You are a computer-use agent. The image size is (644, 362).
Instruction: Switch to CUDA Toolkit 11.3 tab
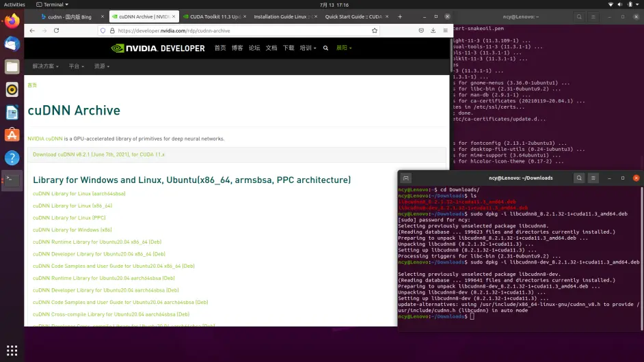tap(215, 17)
